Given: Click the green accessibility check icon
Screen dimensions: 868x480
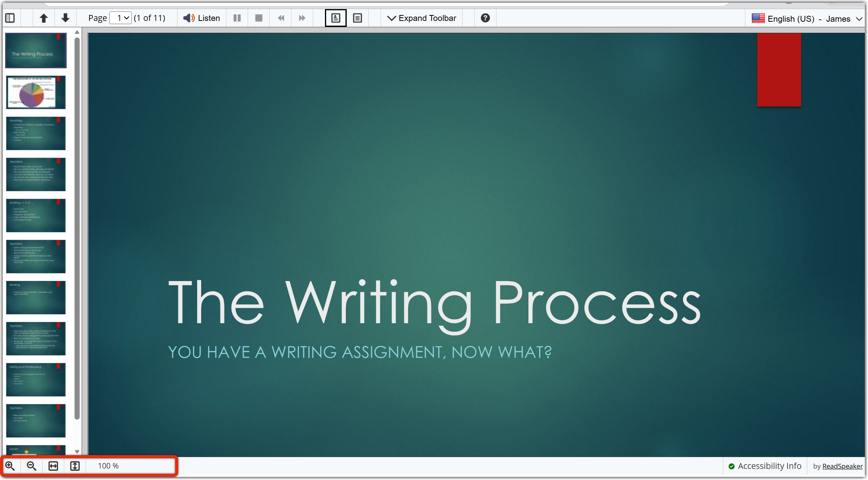Looking at the screenshot, I should [x=732, y=467].
